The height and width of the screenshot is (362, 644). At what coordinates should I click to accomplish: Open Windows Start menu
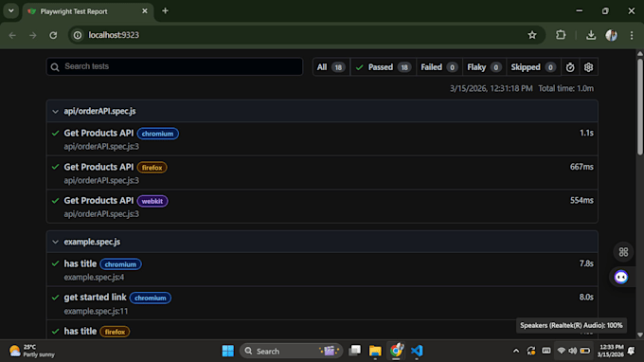228,351
